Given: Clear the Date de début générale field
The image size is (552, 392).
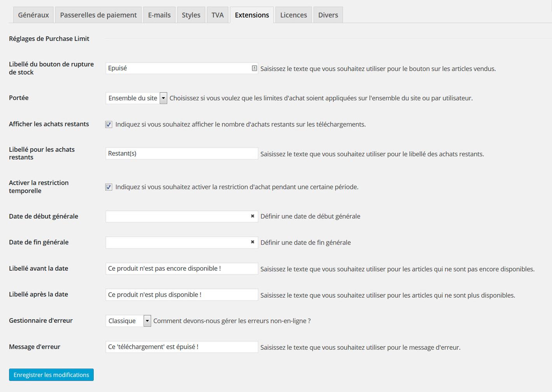Looking at the screenshot, I should 252,216.
